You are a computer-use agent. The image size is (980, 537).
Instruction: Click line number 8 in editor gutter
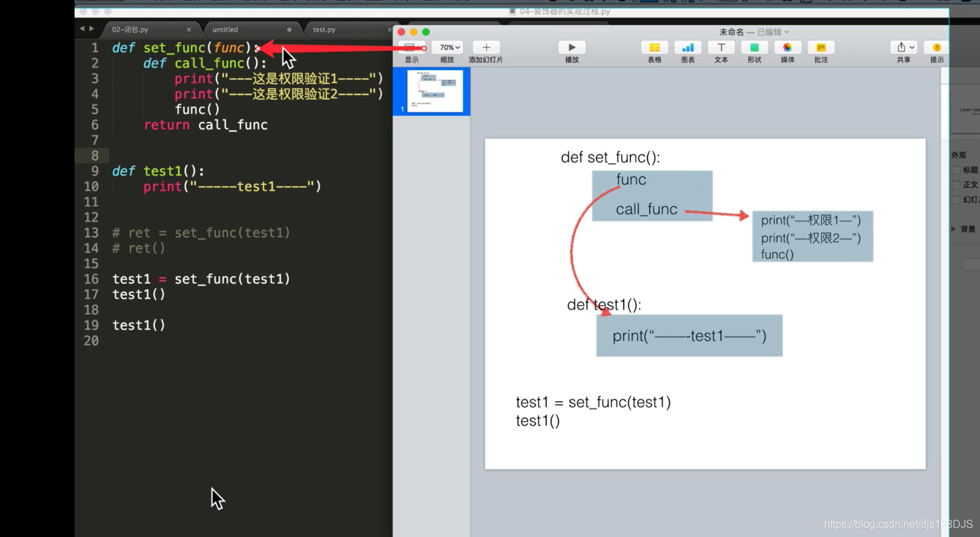(95, 155)
